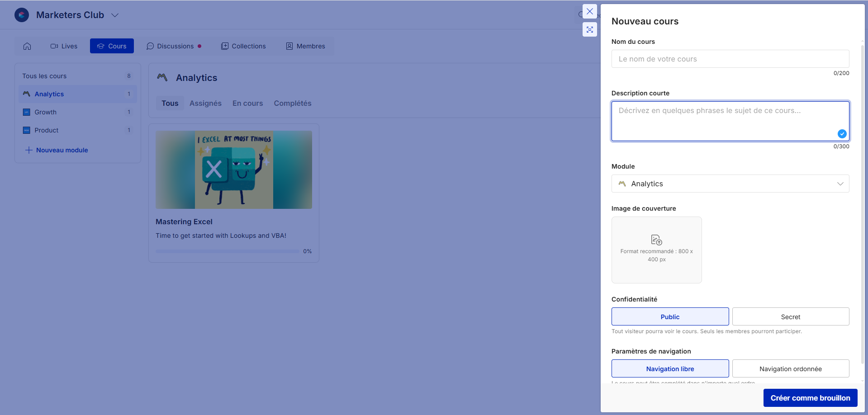Expand the Marketers Club workspace chevron
Viewport: 868px width, 415px height.
[x=115, y=15]
